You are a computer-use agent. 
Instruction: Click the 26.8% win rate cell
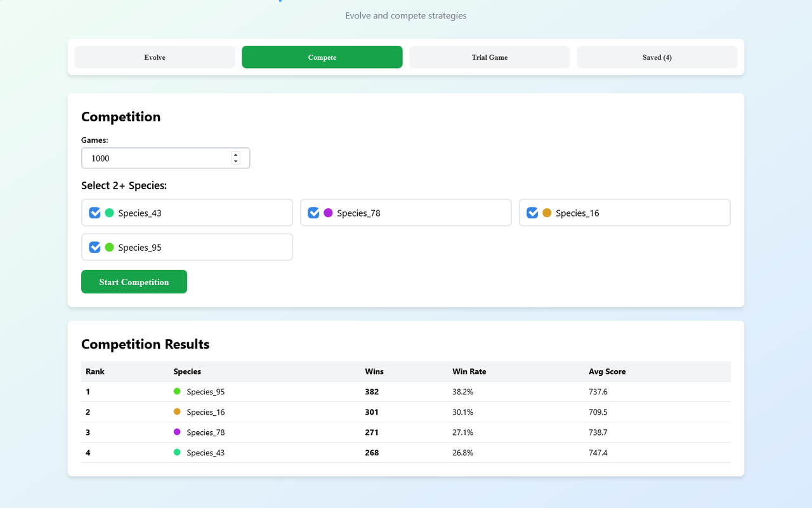463,453
